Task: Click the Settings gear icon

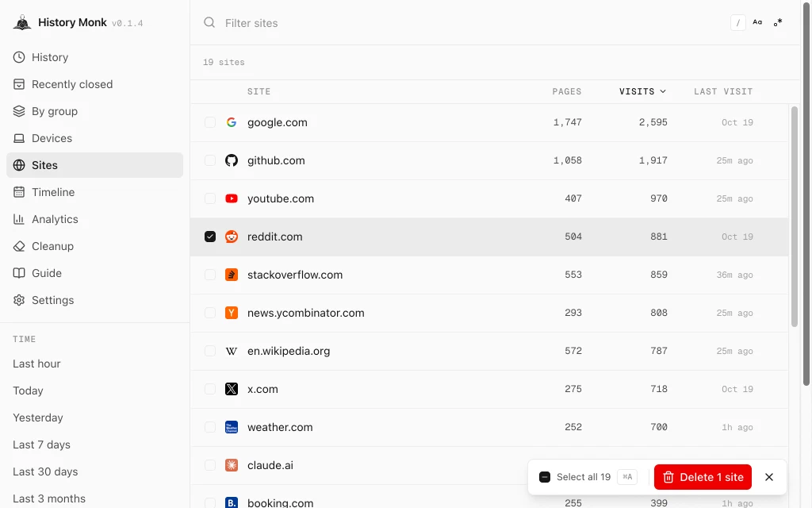Action: (19, 299)
